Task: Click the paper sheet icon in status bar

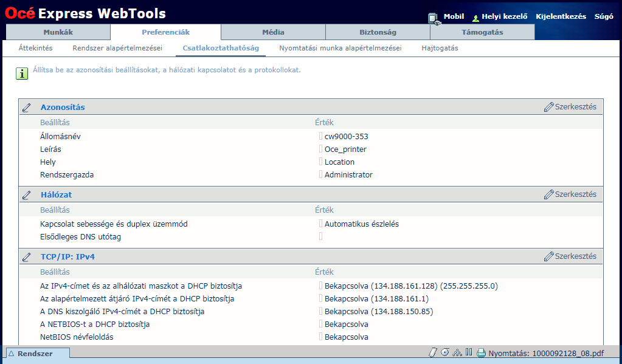Action: pyautogui.click(x=433, y=352)
